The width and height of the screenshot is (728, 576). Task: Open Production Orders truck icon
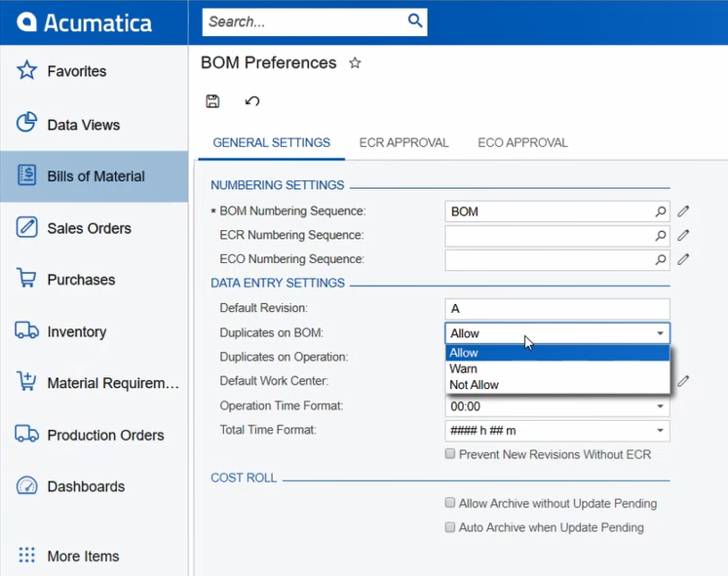[x=26, y=434]
